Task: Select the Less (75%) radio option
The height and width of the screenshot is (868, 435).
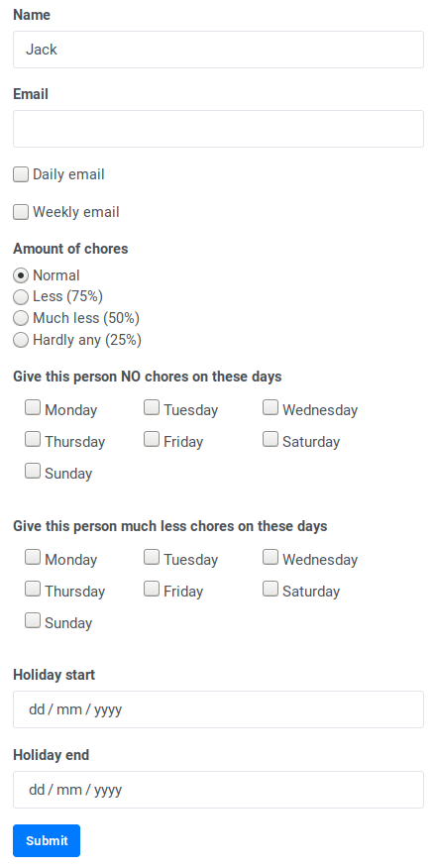Action: coord(21,297)
